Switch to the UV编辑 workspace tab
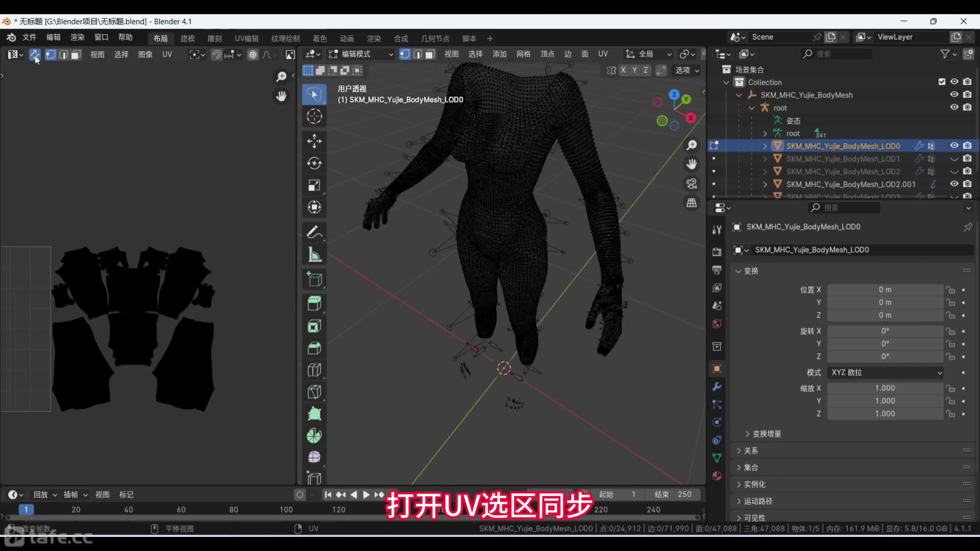 (x=246, y=39)
